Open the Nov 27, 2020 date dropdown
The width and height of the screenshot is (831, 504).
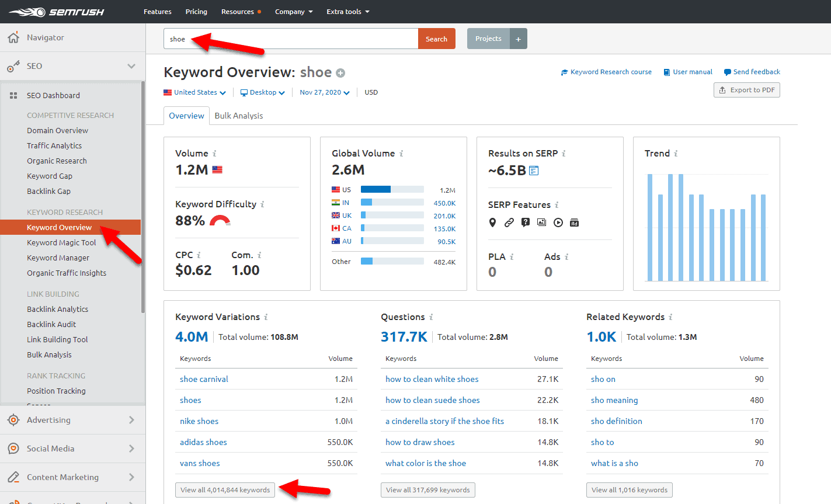[x=325, y=92]
